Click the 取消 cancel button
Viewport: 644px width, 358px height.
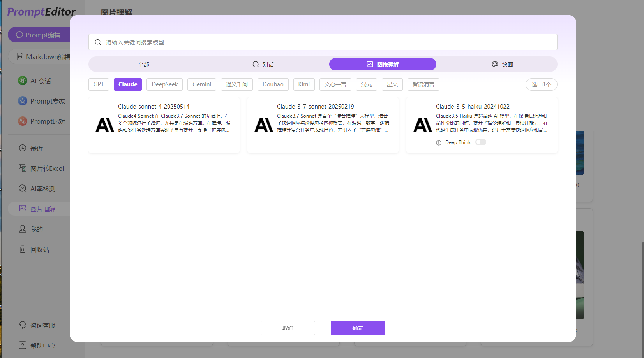(288, 328)
